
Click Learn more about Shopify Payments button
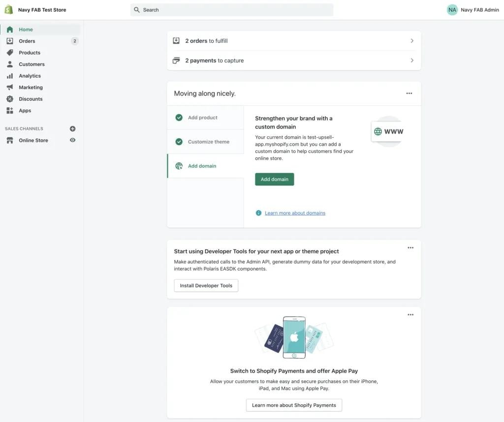[x=294, y=405]
